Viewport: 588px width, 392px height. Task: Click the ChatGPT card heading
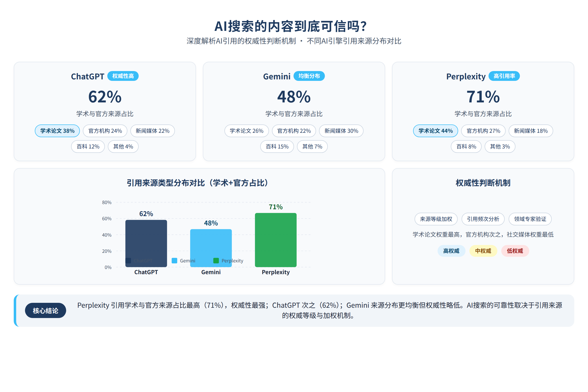(x=87, y=76)
